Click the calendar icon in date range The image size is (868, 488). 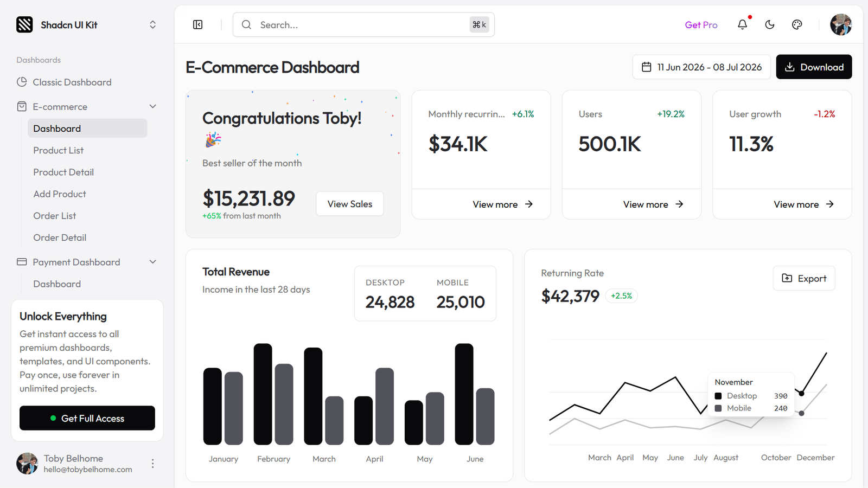tap(647, 67)
